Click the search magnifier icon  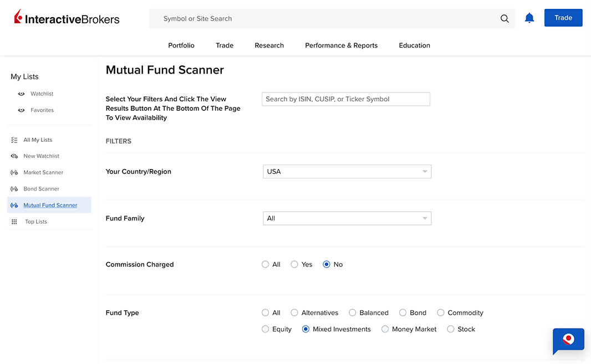click(504, 18)
